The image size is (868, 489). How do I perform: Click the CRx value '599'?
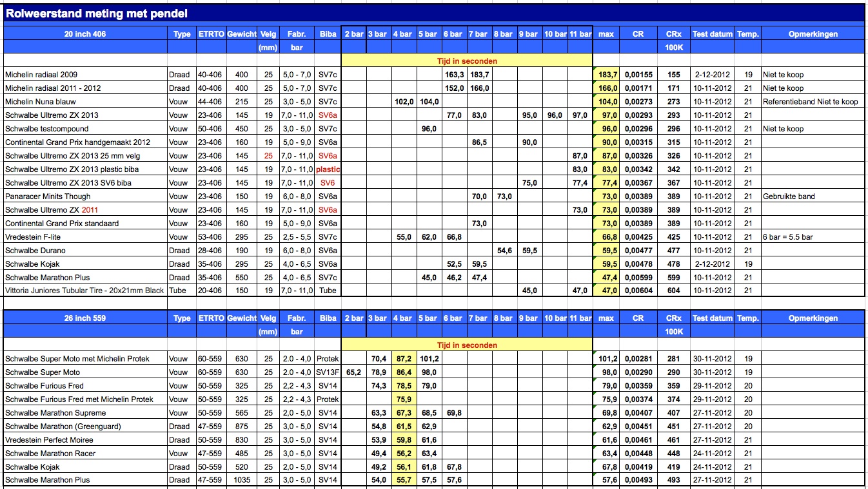pos(674,278)
